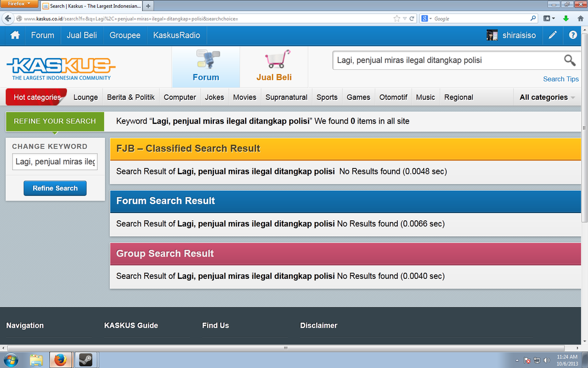Click Group Search Result heading
This screenshot has height=368, width=588.
[x=165, y=253]
